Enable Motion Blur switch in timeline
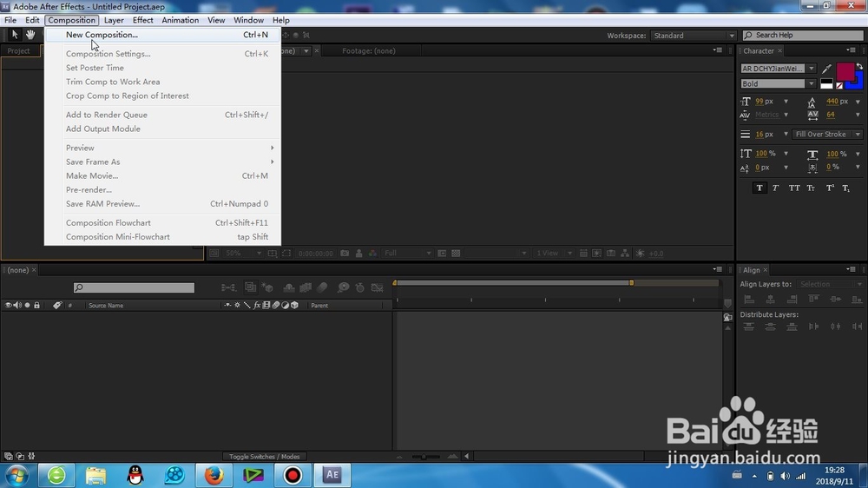 pos(322,287)
